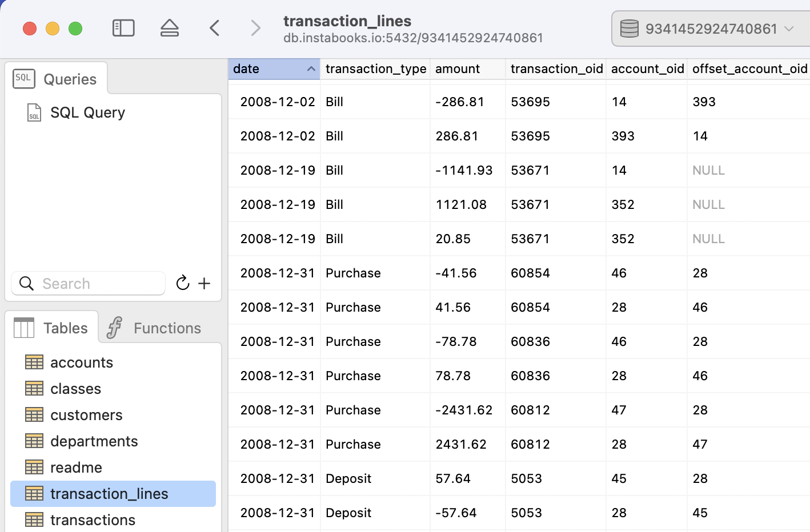Image resolution: width=810 pixels, height=532 pixels.
Task: Sort by offset_account_oid column header
Action: [x=749, y=68]
